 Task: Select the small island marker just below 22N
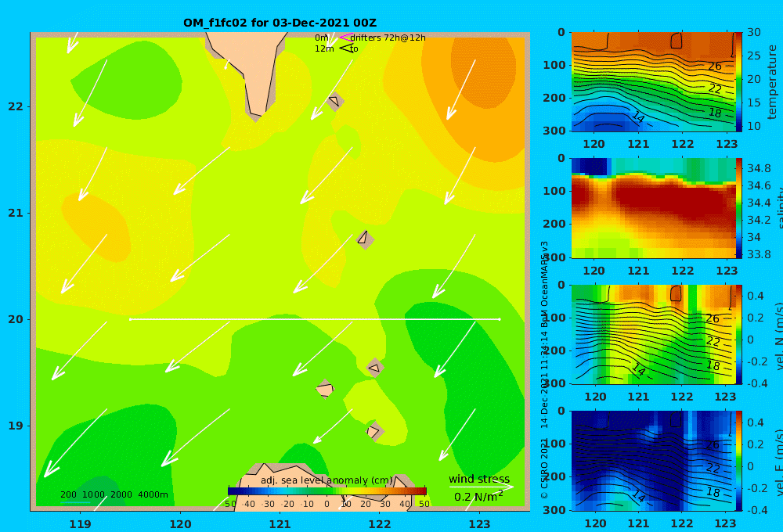334,101
